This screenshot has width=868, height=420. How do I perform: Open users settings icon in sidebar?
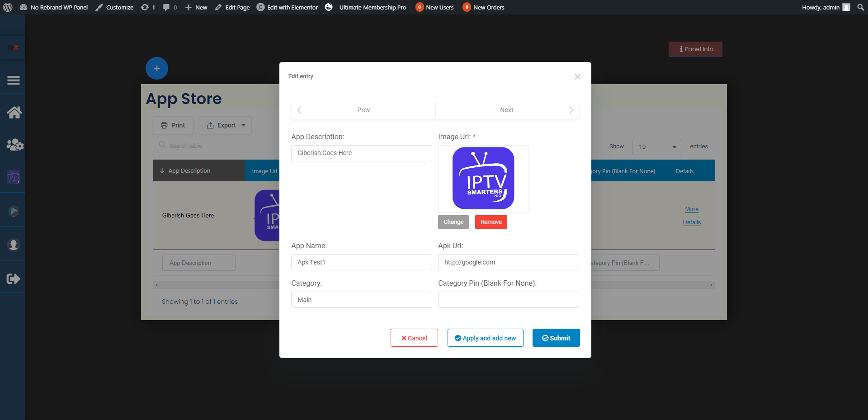[14, 145]
